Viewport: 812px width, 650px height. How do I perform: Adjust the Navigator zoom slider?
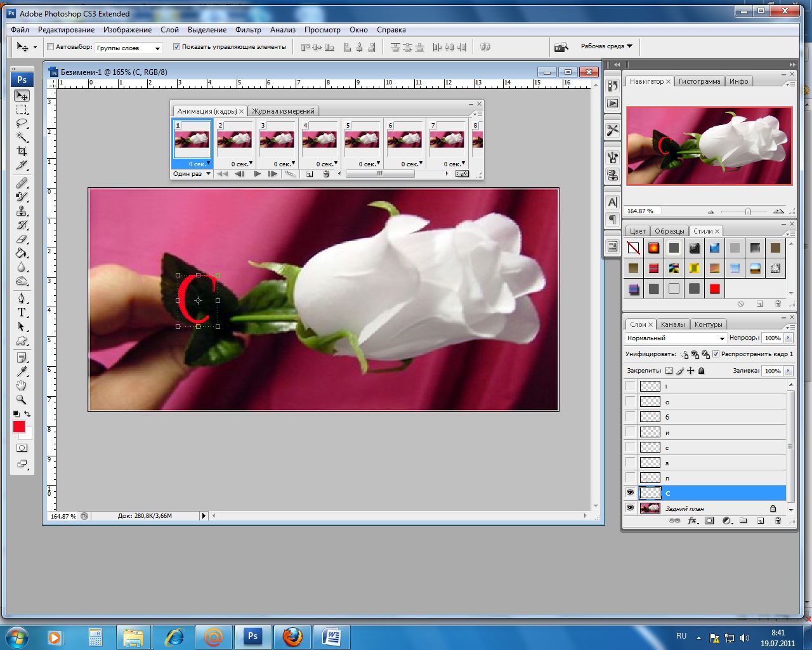pyautogui.click(x=748, y=211)
